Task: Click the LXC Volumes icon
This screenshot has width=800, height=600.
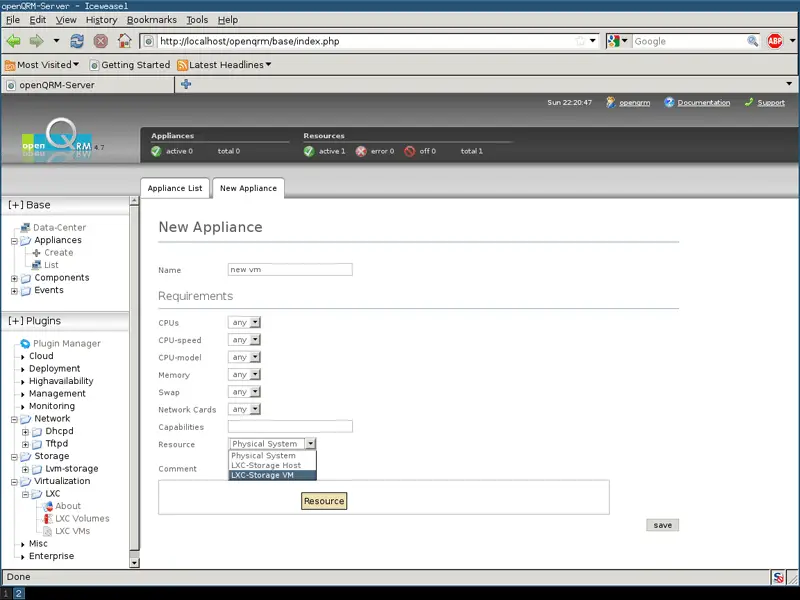Action: click(48, 518)
